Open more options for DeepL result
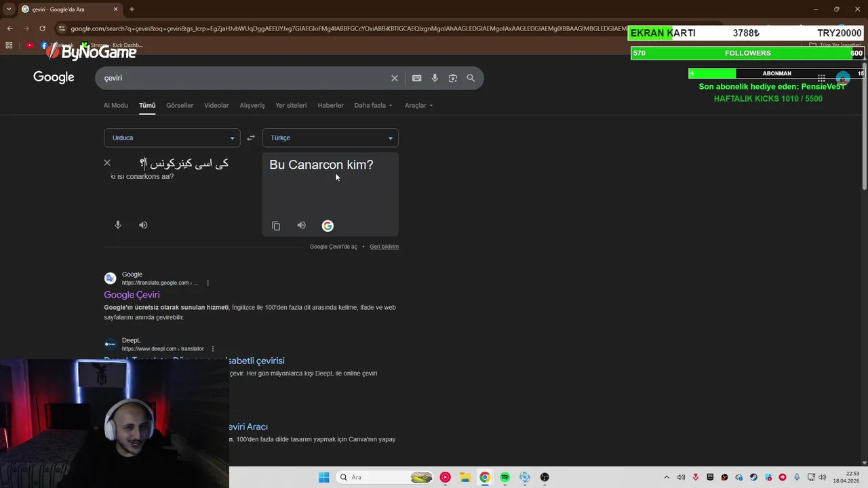 click(212, 348)
